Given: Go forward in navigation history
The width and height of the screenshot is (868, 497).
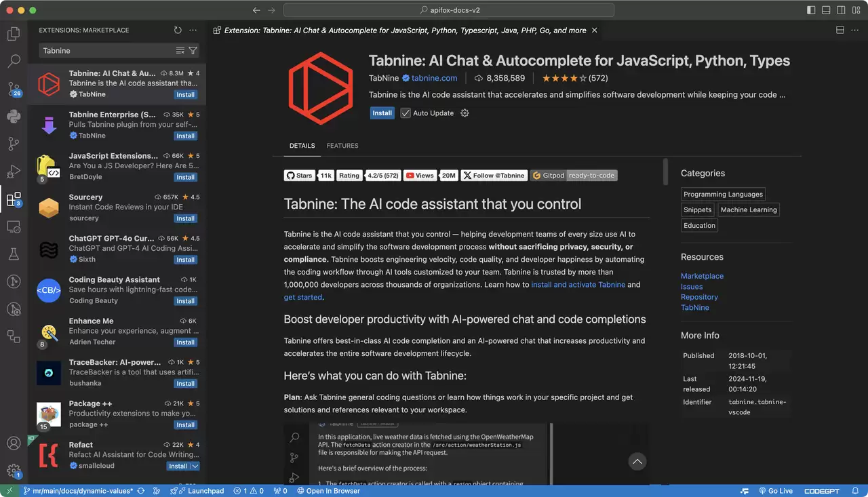Looking at the screenshot, I should tap(271, 10).
